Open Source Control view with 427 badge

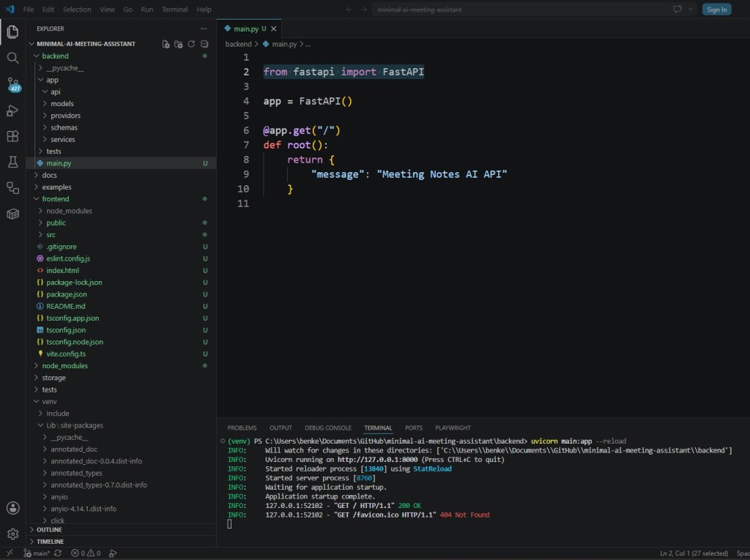13,85
